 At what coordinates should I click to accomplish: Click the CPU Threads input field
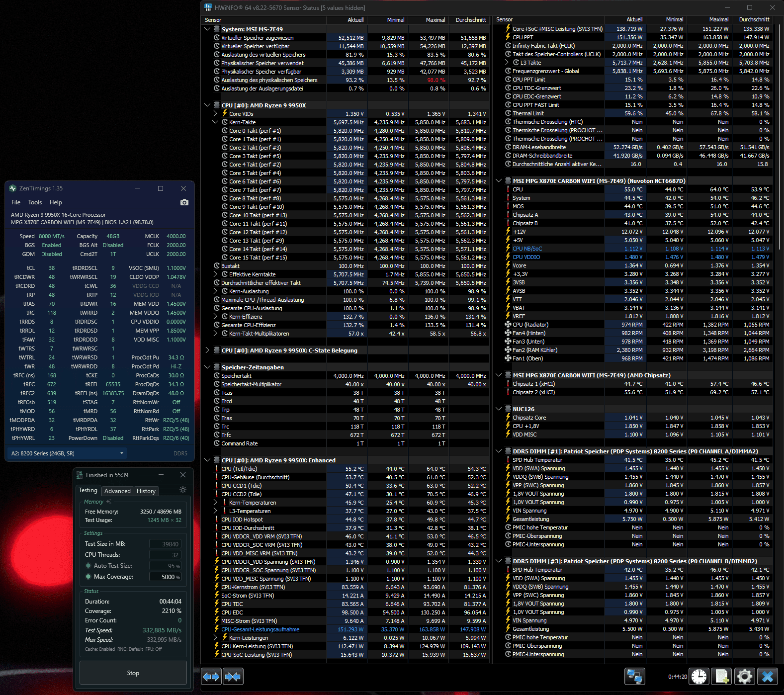coord(165,555)
